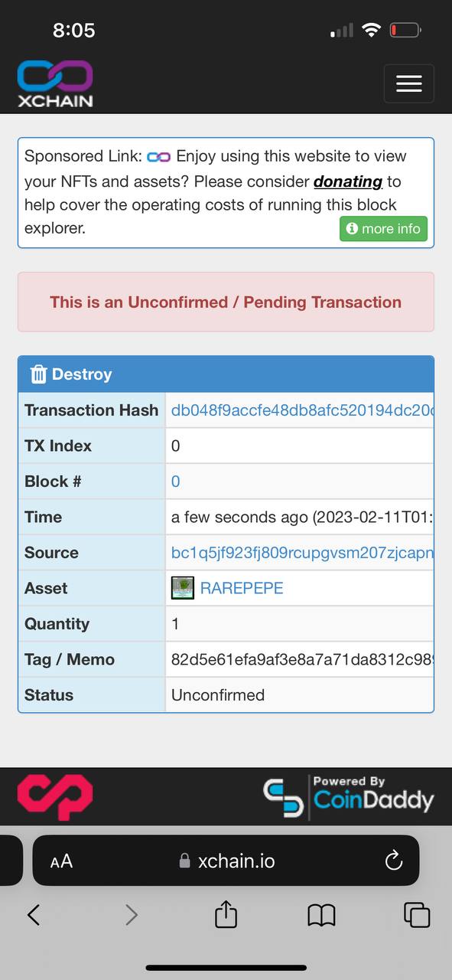Show open Safari tabs

click(x=417, y=914)
